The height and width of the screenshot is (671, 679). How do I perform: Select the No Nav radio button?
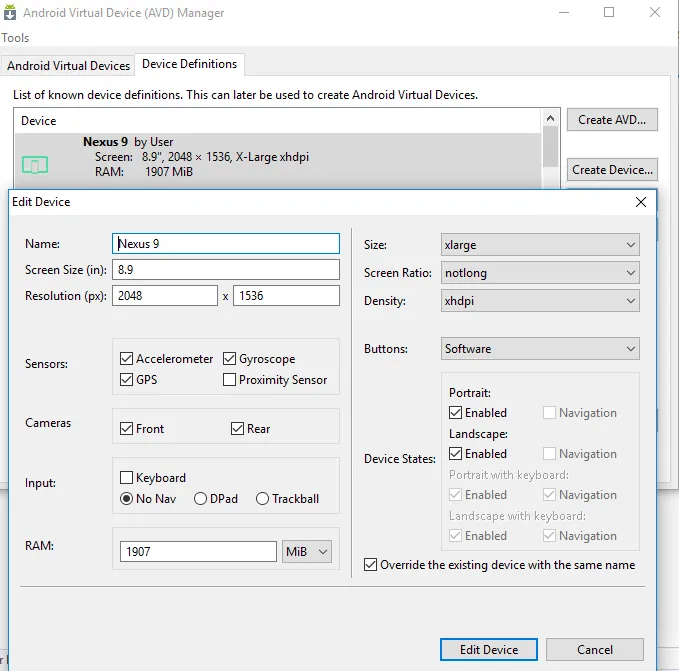(126, 499)
